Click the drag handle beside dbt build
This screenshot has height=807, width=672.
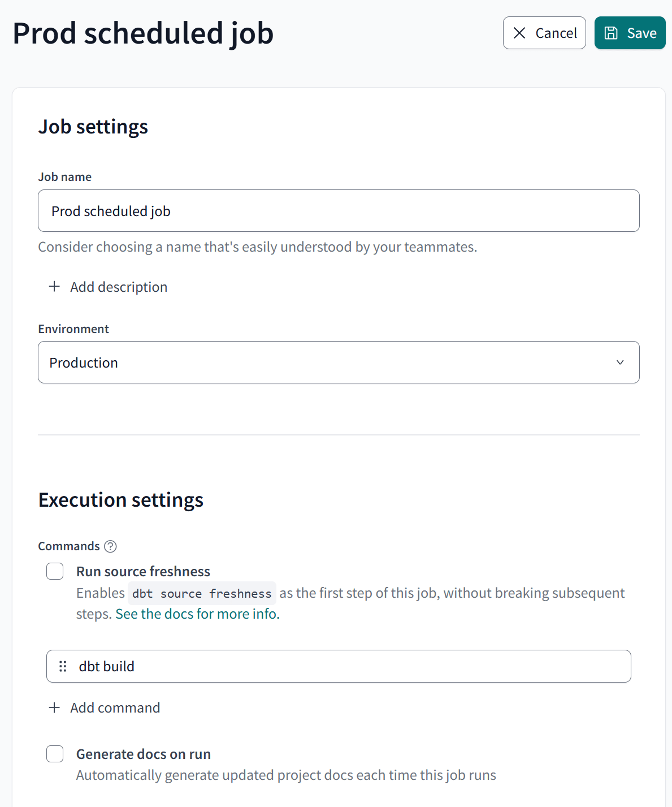point(63,666)
